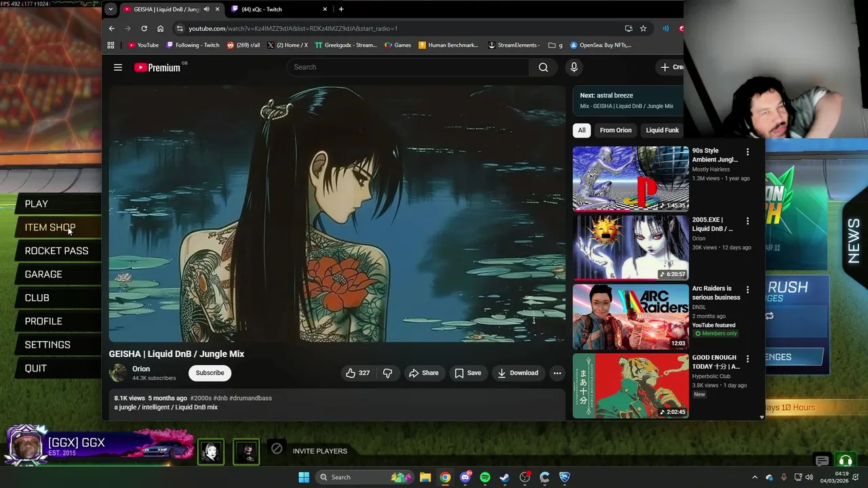Viewport: 868px width, 488px height.
Task: Open Discord from the taskbar
Action: coord(465,477)
